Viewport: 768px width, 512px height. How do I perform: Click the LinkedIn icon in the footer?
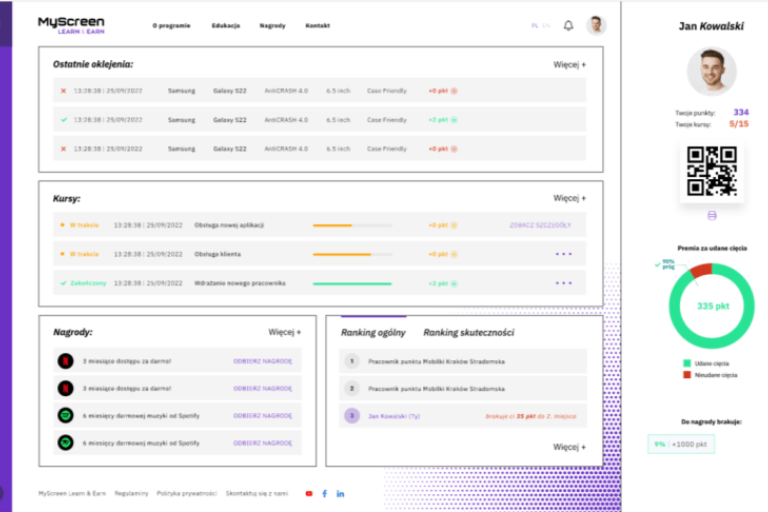pos(341,493)
